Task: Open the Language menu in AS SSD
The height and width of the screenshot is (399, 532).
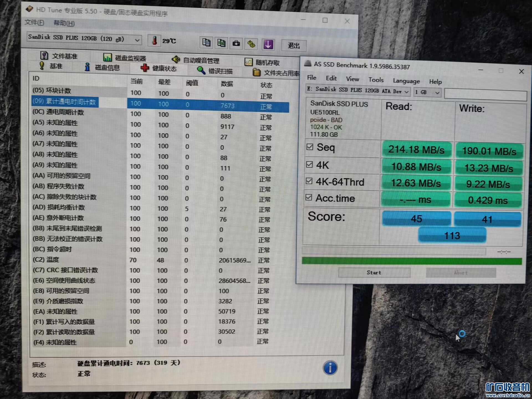Action: (406, 81)
